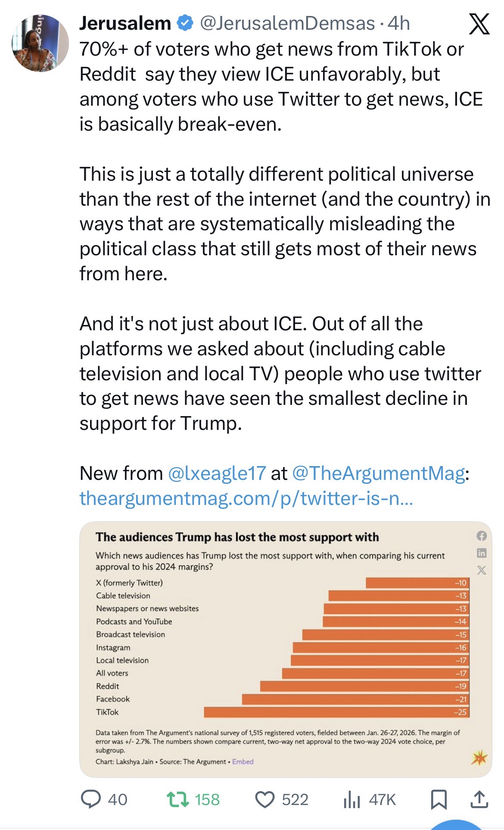The height and width of the screenshot is (830, 504).
Task: Open the share tweet menu
Action: pyautogui.click(x=479, y=800)
